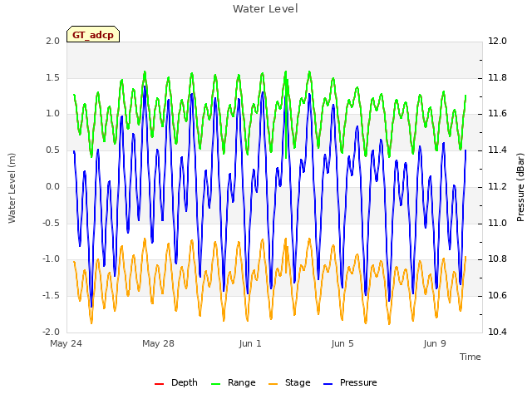Click the Water Level (m) axis label
This screenshot has height=399, width=532.
click(x=12, y=188)
